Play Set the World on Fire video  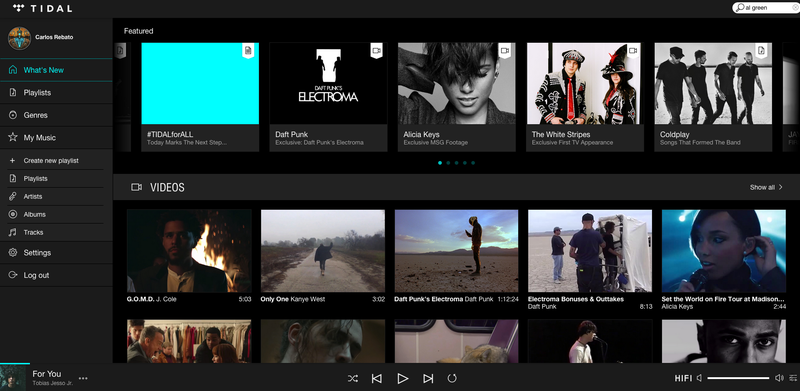(724, 251)
